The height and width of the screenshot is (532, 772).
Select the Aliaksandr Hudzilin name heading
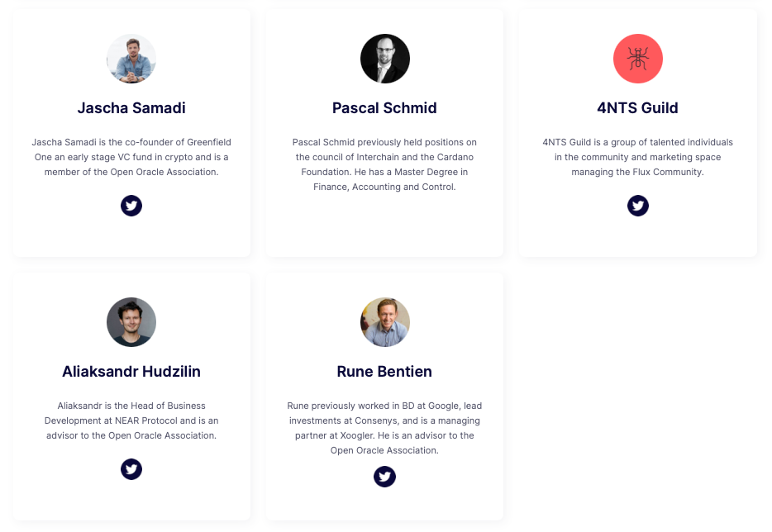coord(131,371)
